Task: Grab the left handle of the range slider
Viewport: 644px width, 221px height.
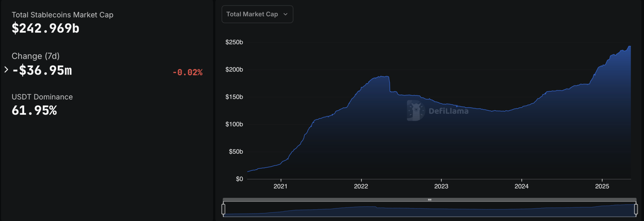Action: (223, 209)
